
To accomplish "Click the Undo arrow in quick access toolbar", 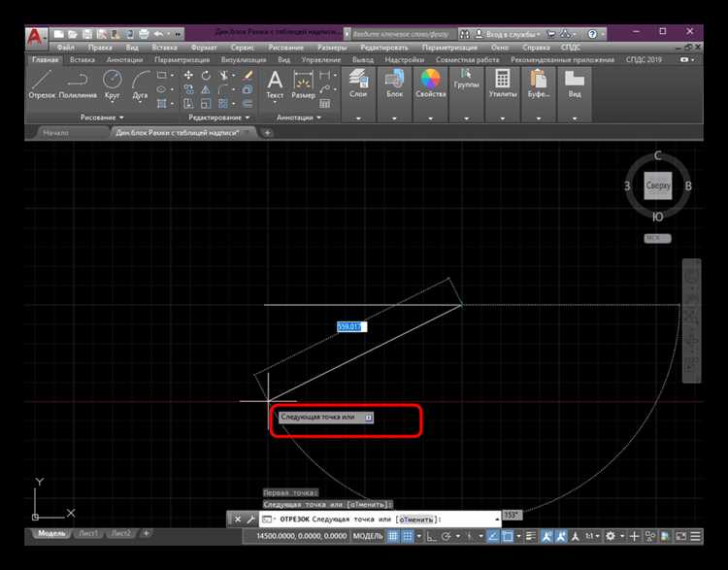I will [159, 34].
